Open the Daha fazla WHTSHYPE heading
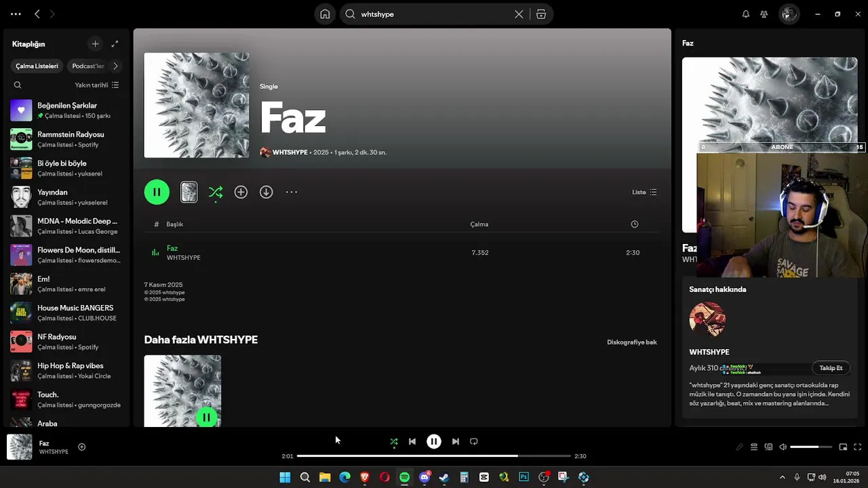The height and width of the screenshot is (488, 868). [x=201, y=340]
